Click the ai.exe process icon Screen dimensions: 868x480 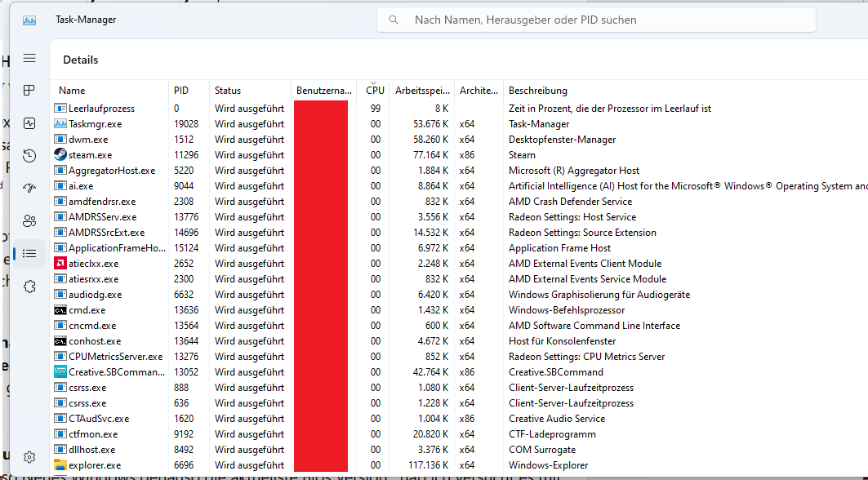(x=60, y=186)
